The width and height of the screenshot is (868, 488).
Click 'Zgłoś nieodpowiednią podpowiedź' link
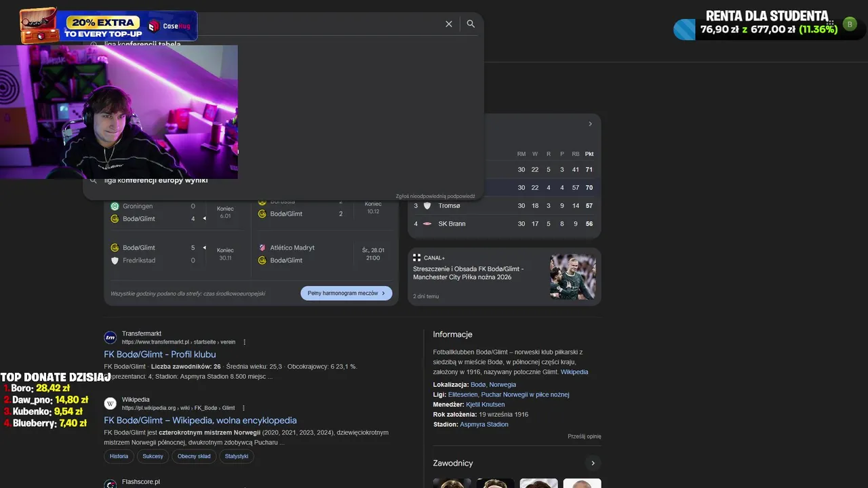[x=435, y=196]
